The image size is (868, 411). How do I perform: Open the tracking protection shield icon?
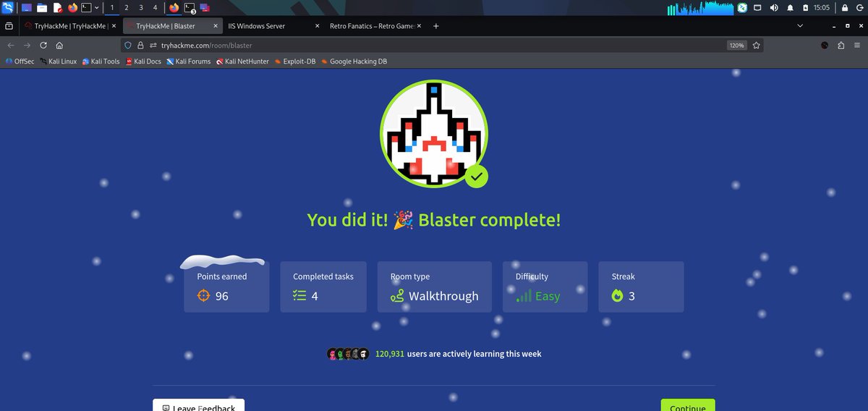(128, 45)
